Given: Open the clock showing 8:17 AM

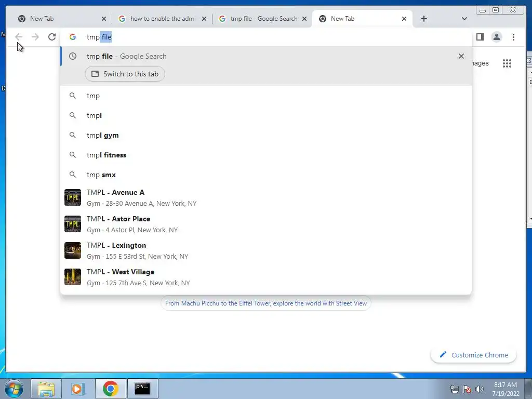Looking at the screenshot, I should click(506, 389).
